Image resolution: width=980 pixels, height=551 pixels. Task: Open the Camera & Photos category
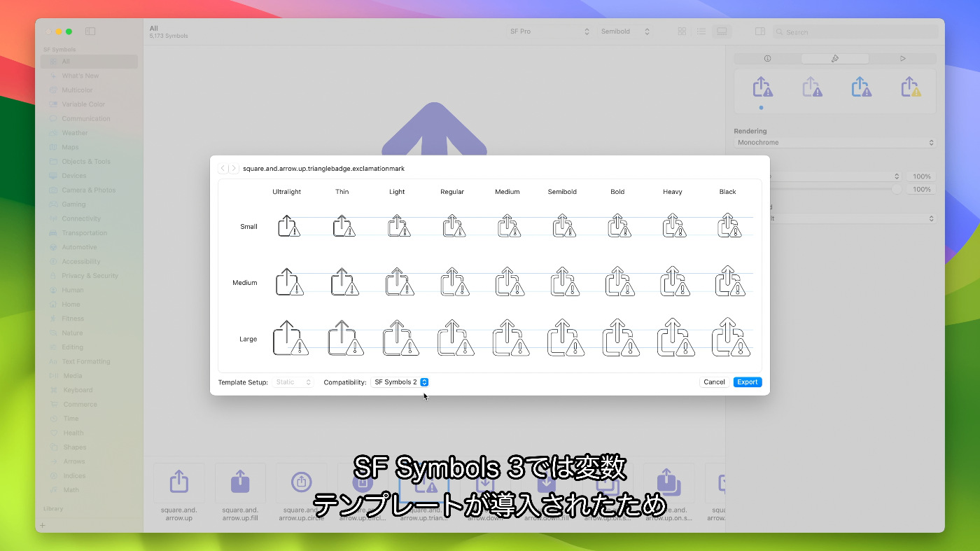point(89,190)
